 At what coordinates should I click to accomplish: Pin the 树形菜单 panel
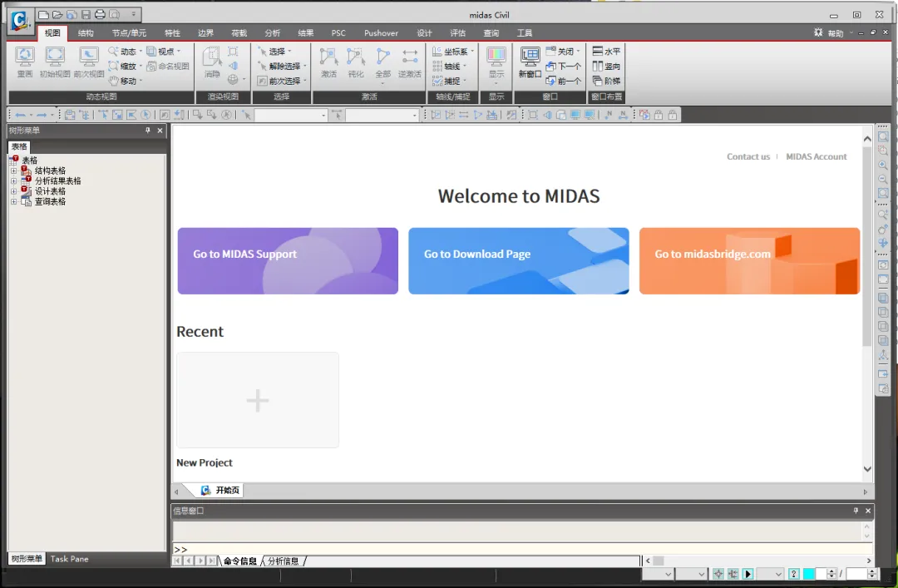[x=148, y=131]
